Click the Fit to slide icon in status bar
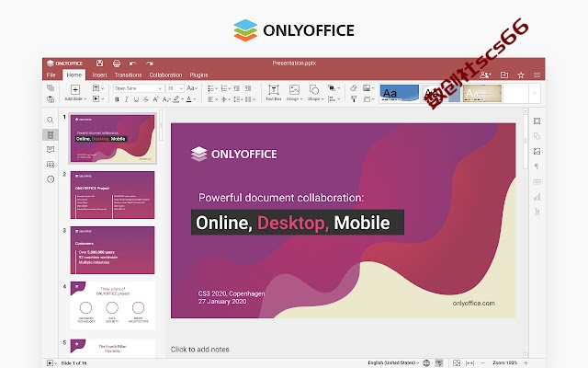Viewport: 588px width, 368px height. point(457,362)
